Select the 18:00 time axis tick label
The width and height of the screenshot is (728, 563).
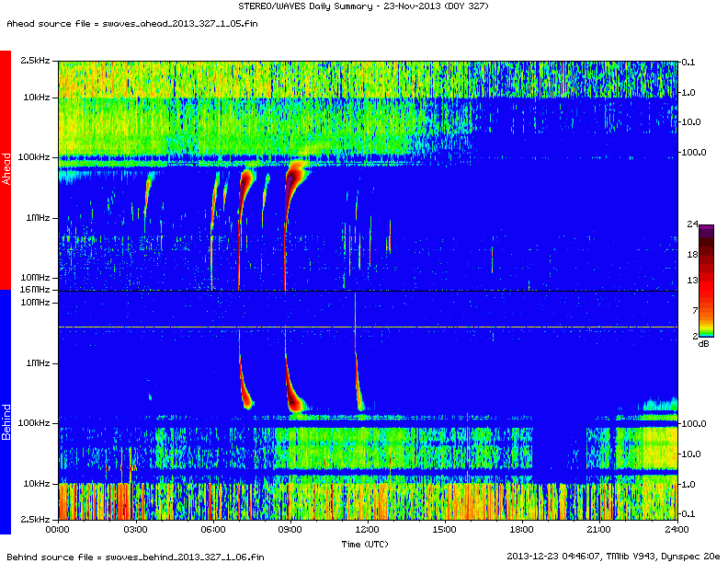click(521, 530)
